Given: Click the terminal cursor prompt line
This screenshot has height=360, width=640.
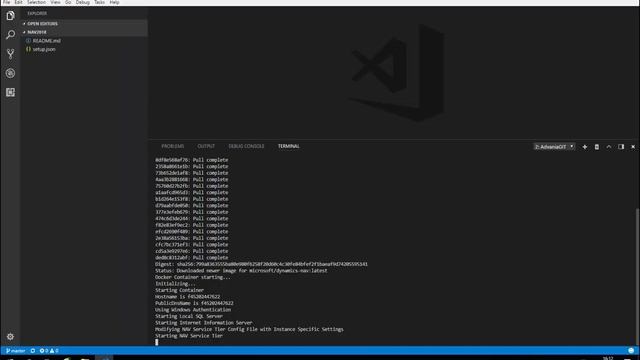Looking at the screenshot, I should click(156, 342).
